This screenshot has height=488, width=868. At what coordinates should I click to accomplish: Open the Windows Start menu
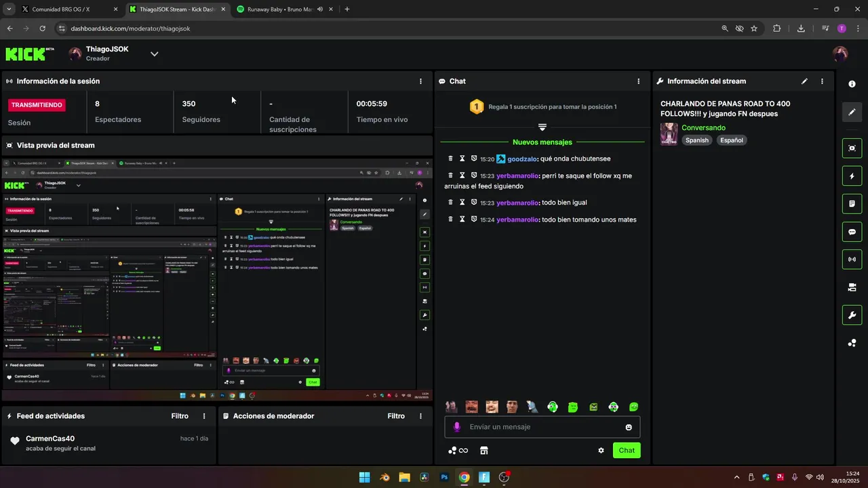(364, 477)
